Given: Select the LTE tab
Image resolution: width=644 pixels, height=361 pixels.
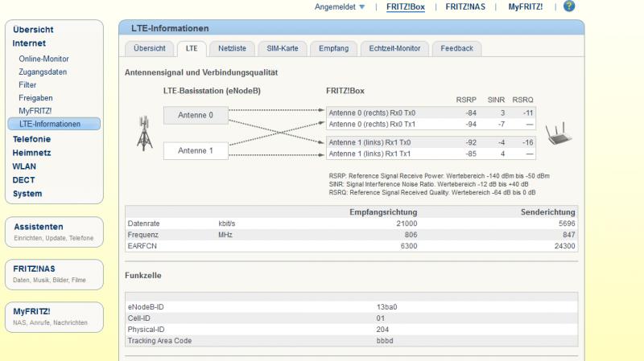Looking at the screenshot, I should coord(192,48).
